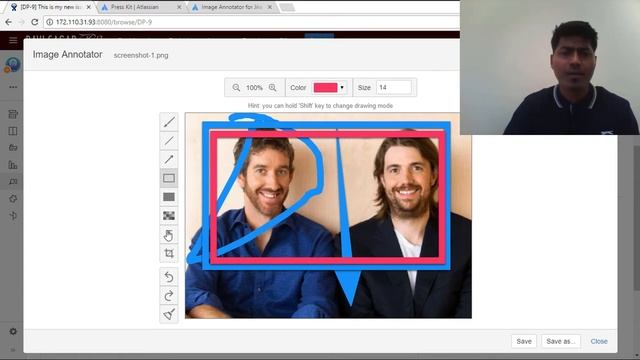Viewport: 640px width, 360px height.
Task: Reload the current page
Action: point(35,22)
